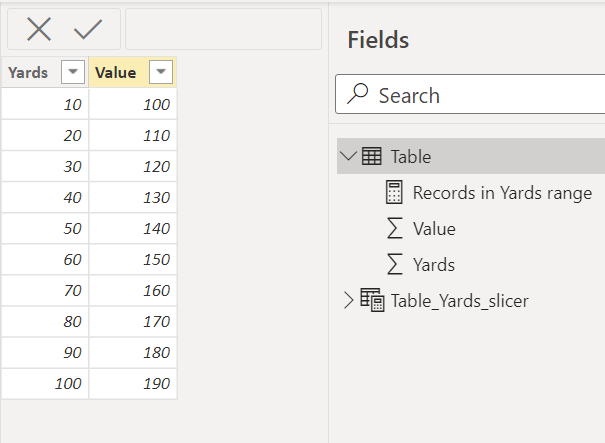
Task: Click the Value cell containing 160
Action: tap(133, 290)
